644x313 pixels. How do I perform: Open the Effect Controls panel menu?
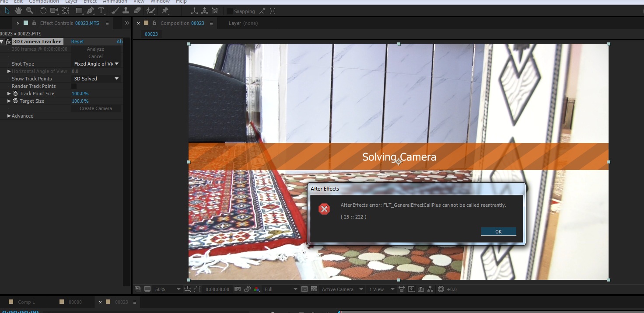(107, 23)
